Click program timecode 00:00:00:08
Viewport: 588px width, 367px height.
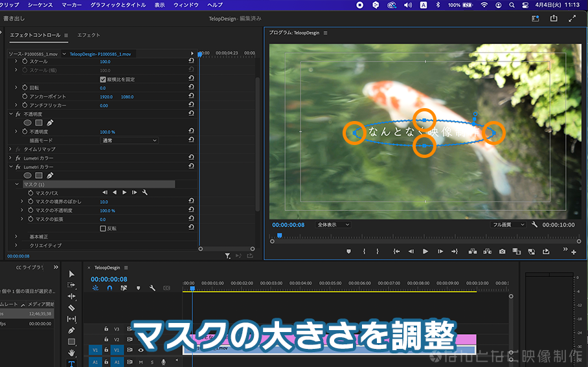(288, 225)
